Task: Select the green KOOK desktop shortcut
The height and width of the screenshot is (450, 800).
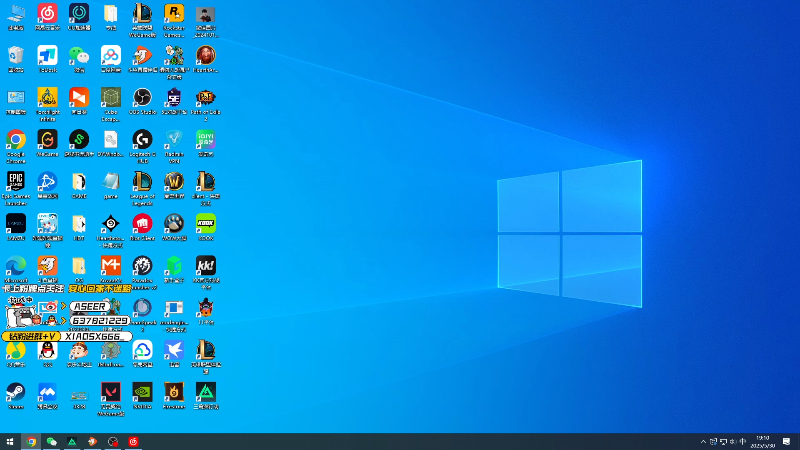Action: [206, 227]
